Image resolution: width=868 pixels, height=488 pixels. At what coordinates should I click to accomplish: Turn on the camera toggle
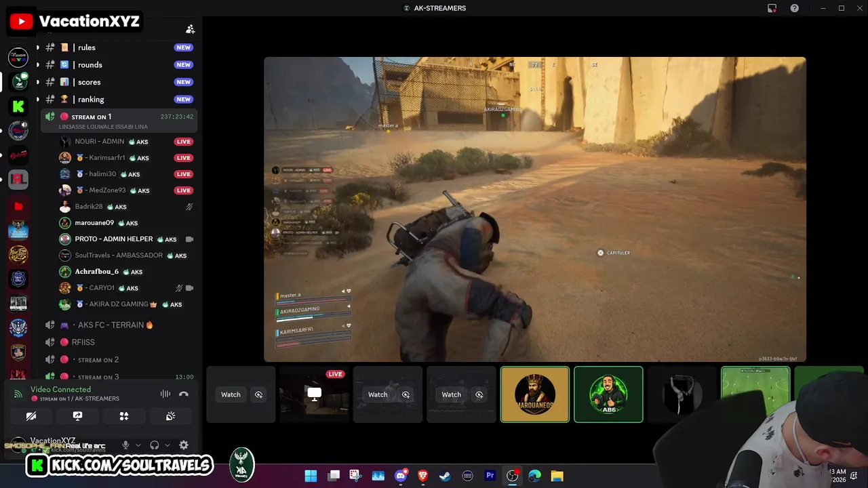coord(31,416)
